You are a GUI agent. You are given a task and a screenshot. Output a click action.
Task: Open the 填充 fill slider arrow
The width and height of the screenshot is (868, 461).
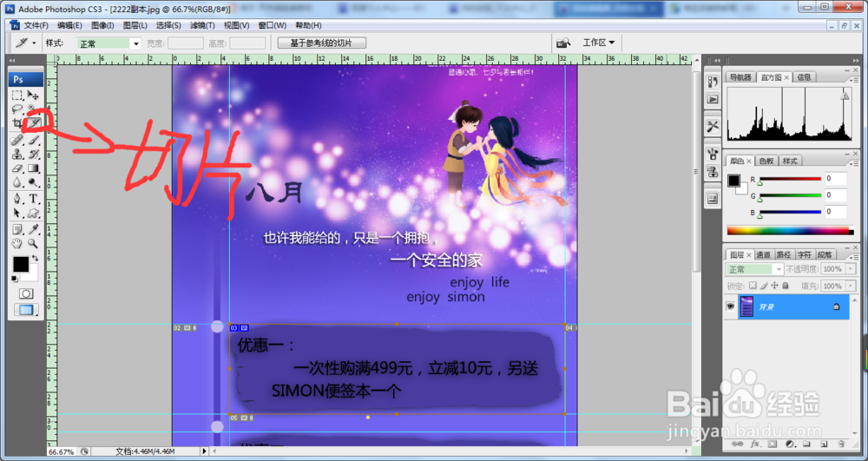tap(851, 286)
